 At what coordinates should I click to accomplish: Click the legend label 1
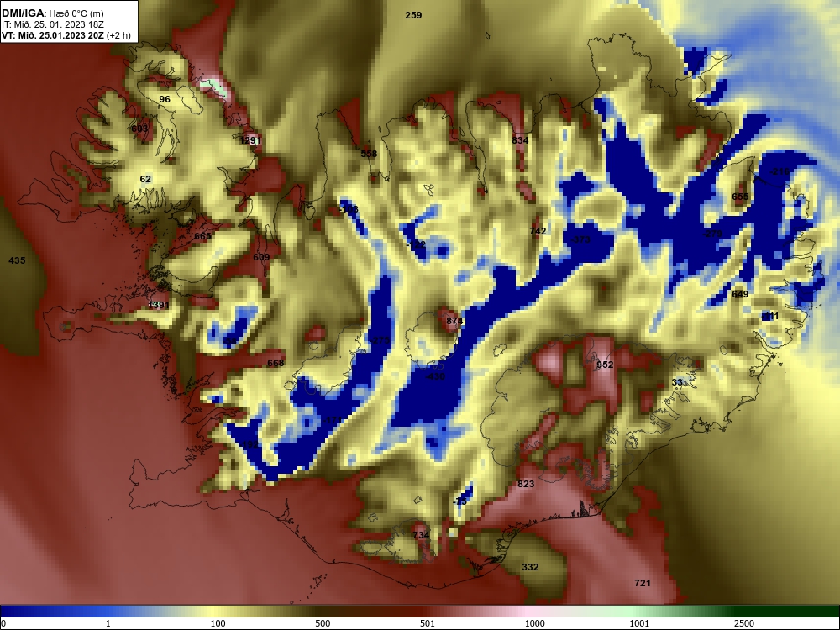point(108,623)
